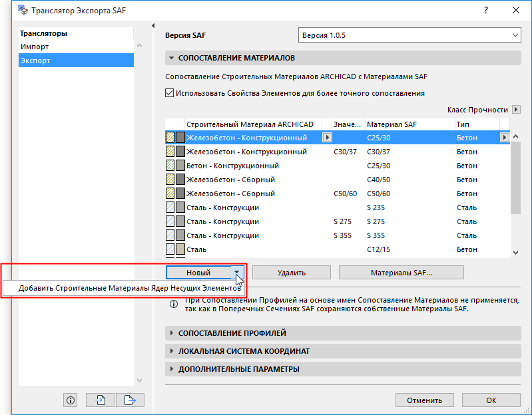Select the S 275 Сталь - Конструкции row
The width and height of the screenshot is (532, 415).
pos(338,221)
